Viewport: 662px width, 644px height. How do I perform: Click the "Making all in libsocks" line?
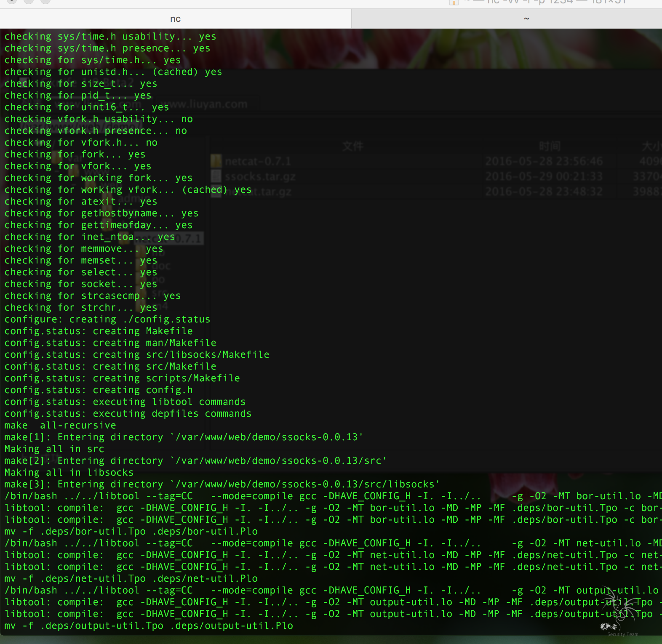(69, 473)
